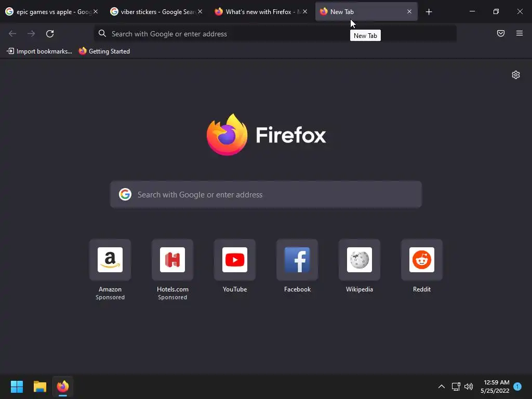532x399 pixels.
Task: Show hidden system tray icons
Action: point(442,387)
